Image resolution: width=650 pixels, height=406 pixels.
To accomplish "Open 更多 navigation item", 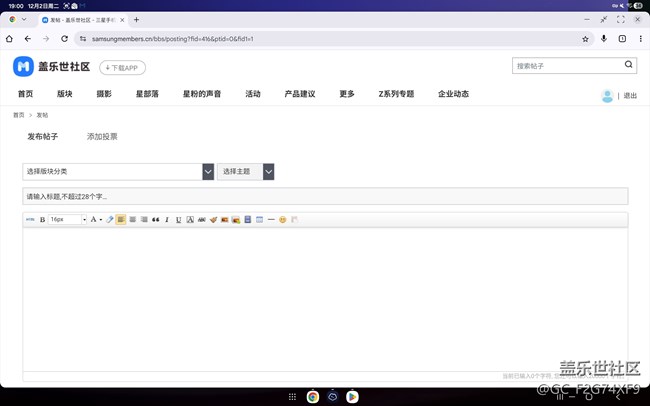I will click(x=347, y=94).
